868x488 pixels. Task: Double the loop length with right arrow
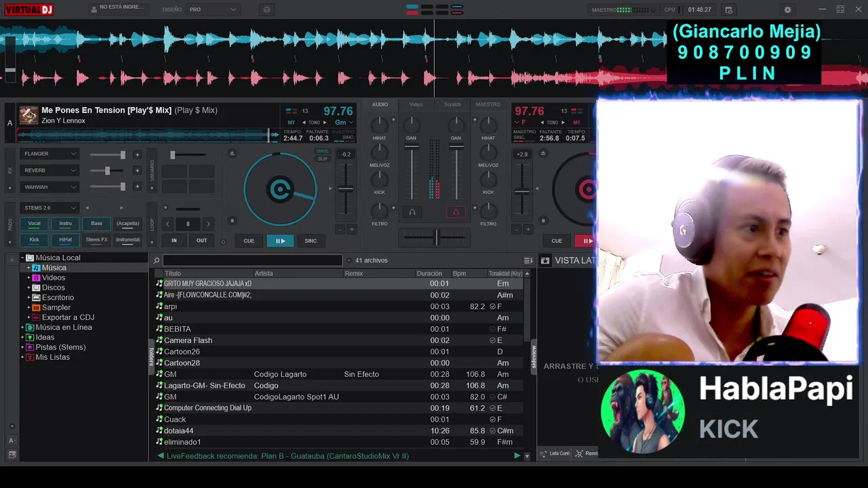coord(208,224)
